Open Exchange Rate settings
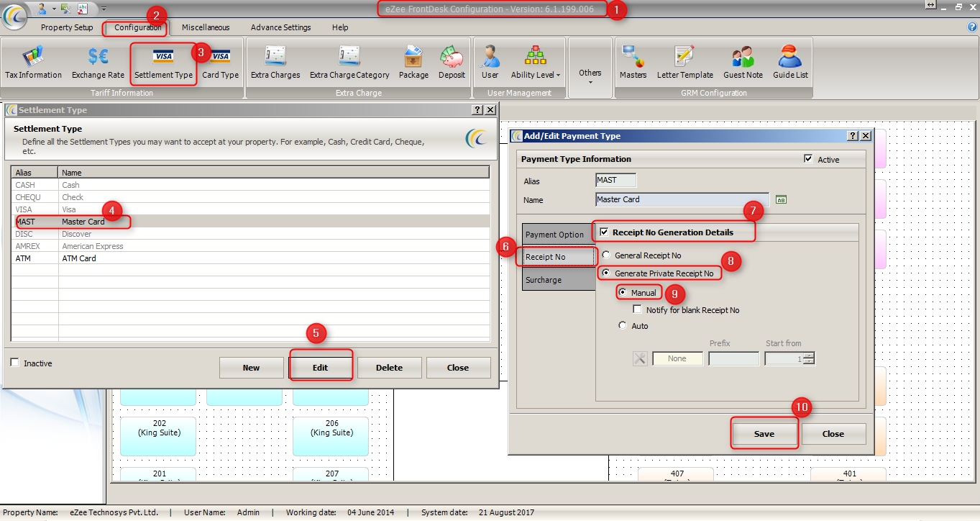Screen dimensions: 980x521 tap(99, 63)
